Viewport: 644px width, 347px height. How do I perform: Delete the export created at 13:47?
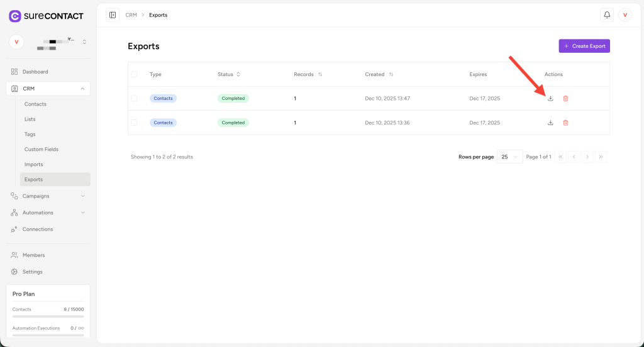[x=565, y=99]
